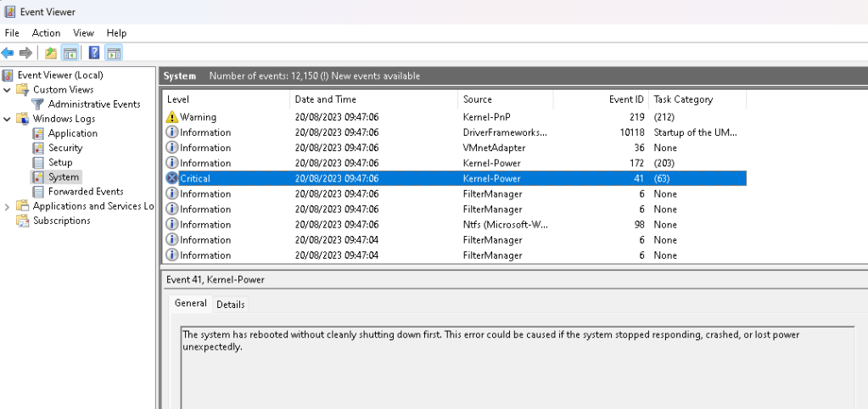Click the Ntfs (Microsoft-W... source cell
The image size is (868, 409).
pyautogui.click(x=505, y=225)
